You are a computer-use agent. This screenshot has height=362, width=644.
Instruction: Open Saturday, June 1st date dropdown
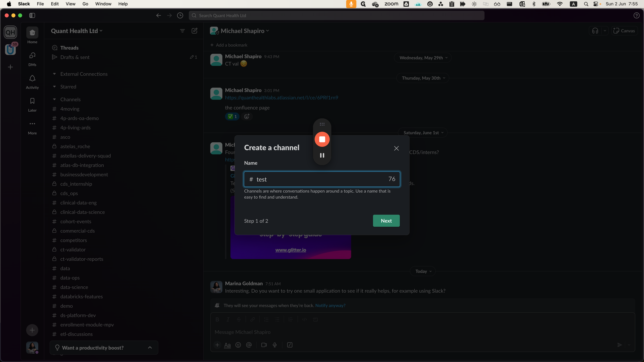pos(423,133)
